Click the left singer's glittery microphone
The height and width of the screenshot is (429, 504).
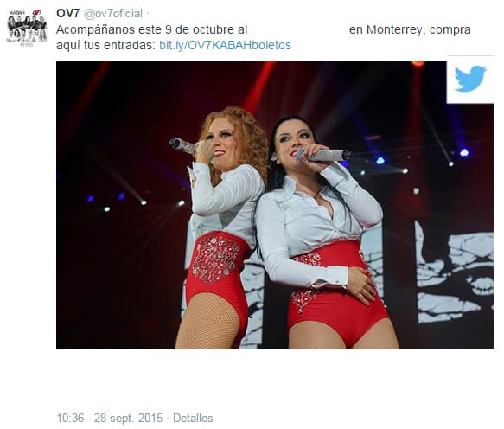[x=183, y=145]
